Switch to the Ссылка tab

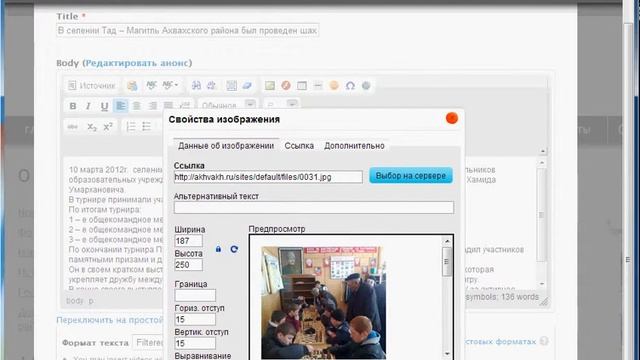[299, 146]
